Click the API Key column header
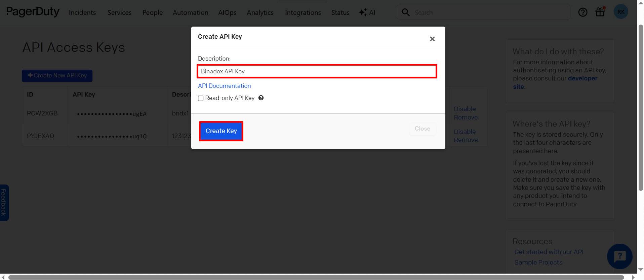The image size is (644, 280). 84,95
